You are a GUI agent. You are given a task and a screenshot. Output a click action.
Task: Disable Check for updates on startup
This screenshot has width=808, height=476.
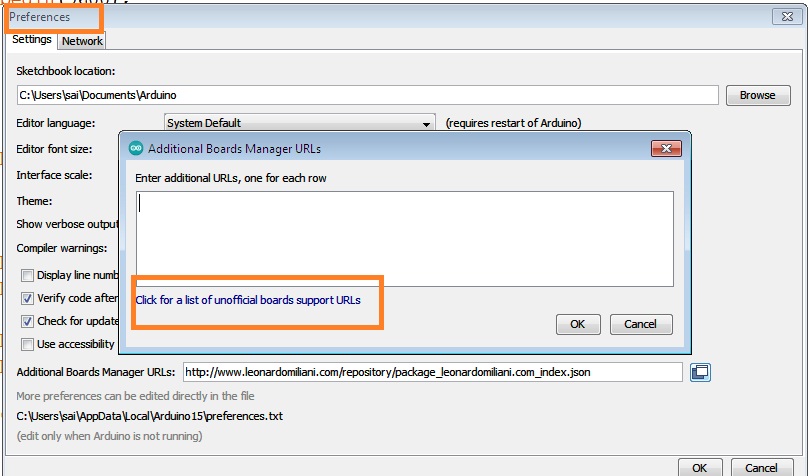(x=27, y=321)
